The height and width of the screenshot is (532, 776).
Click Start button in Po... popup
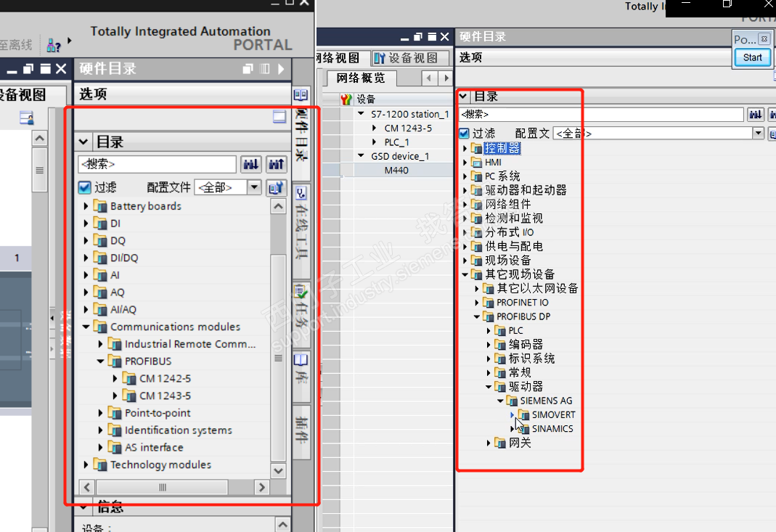752,57
